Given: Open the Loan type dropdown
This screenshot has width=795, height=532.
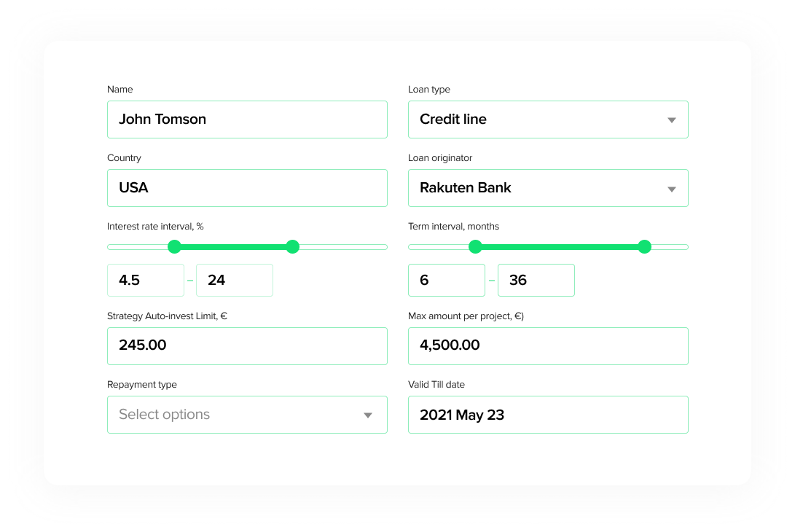Looking at the screenshot, I should [x=548, y=119].
